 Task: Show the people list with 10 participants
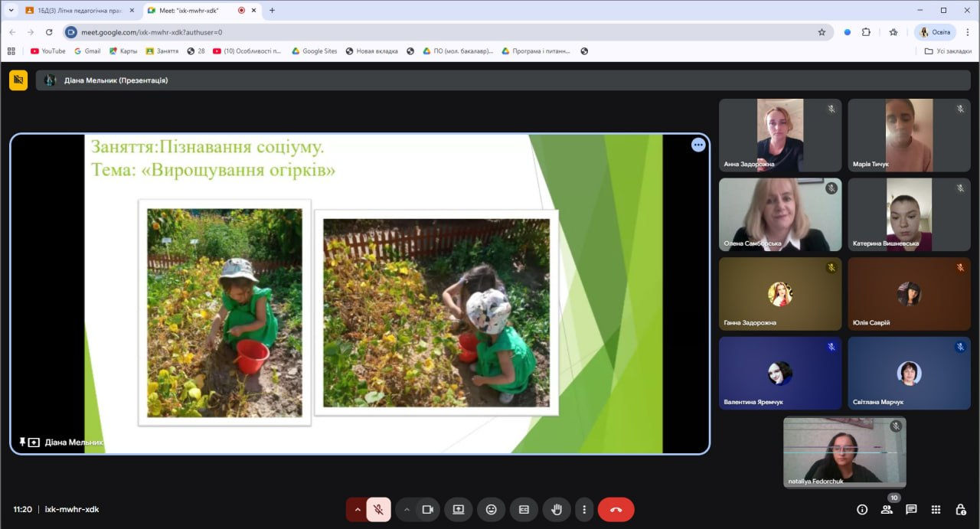[x=887, y=509]
